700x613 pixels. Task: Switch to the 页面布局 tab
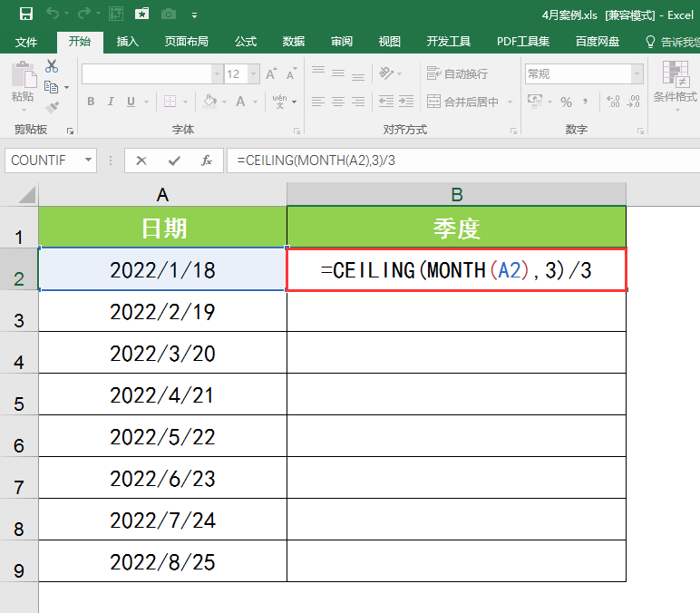(x=186, y=42)
